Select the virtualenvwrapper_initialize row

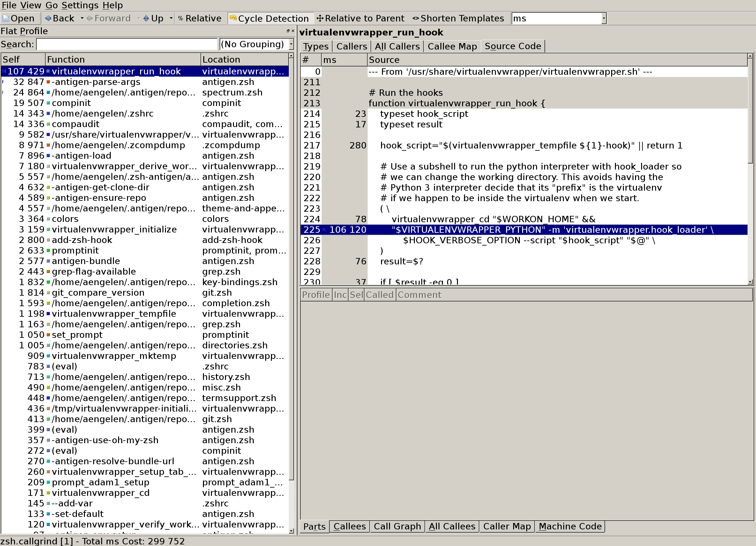(x=145, y=229)
